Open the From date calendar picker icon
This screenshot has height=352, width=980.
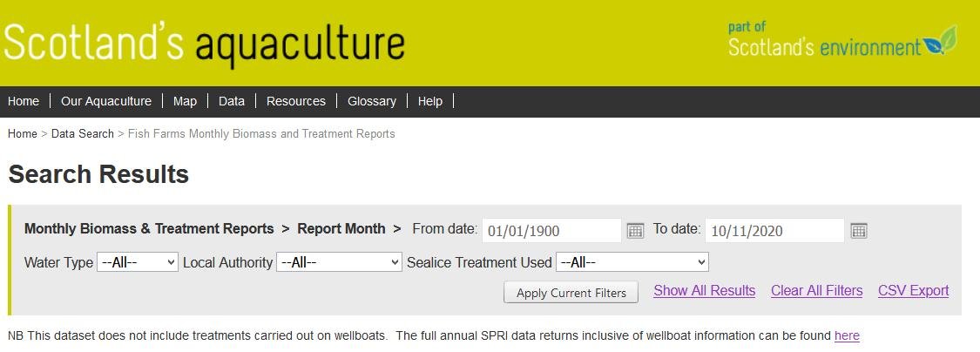[x=635, y=231]
